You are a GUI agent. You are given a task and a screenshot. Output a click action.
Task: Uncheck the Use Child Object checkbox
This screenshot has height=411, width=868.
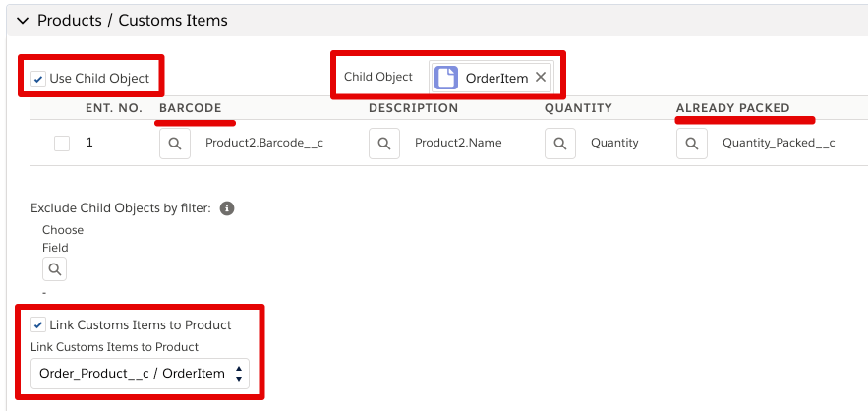coord(38,79)
